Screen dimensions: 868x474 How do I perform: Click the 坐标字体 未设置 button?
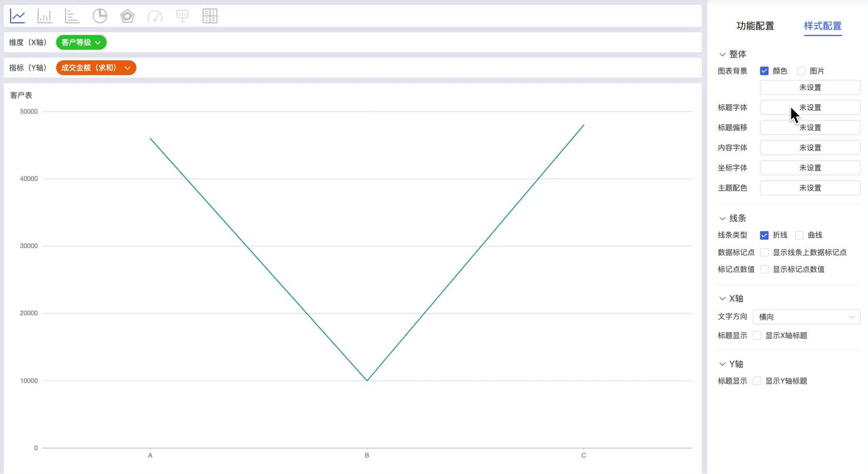pyautogui.click(x=810, y=168)
